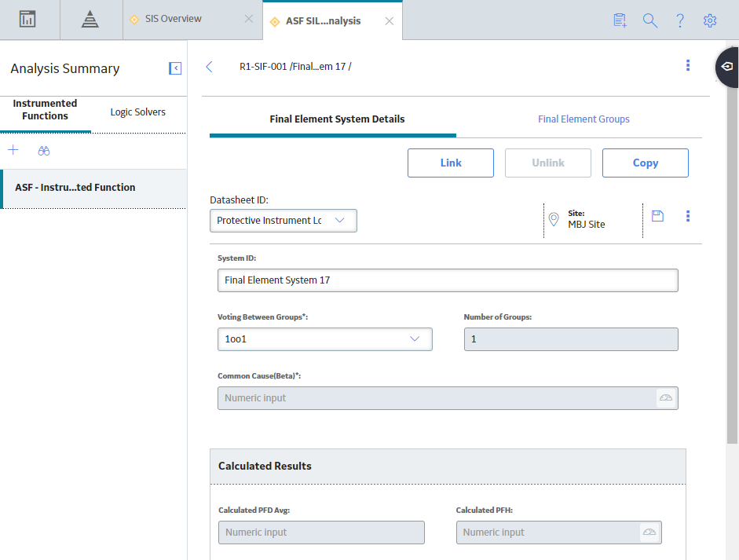This screenshot has width=739, height=560.
Task: Add a new instrumented function with plus
Action: [x=13, y=150]
